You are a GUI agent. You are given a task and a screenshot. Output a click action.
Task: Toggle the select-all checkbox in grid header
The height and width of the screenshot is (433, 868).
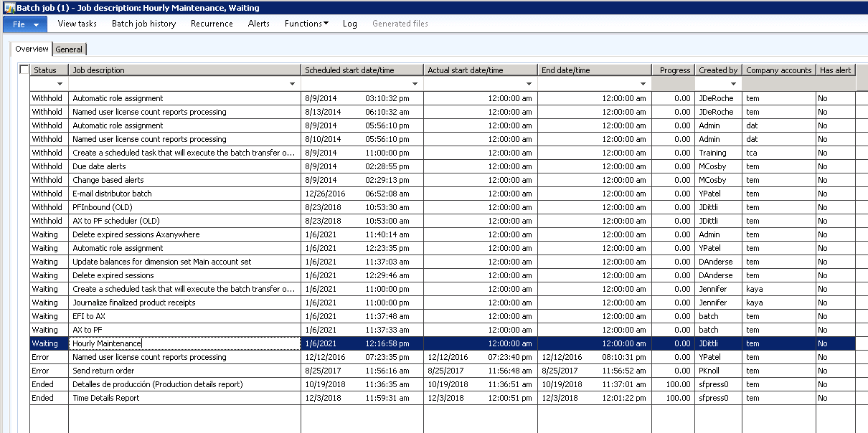point(24,70)
